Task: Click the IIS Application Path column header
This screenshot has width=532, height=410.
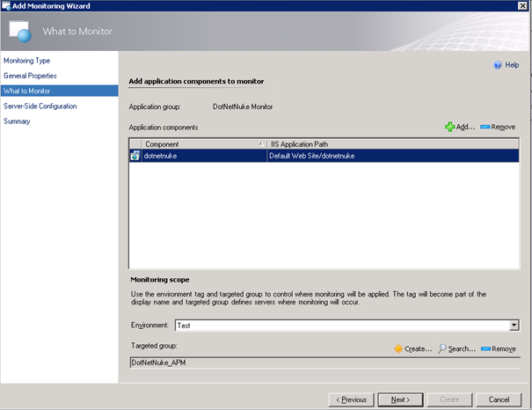Action: tap(393, 144)
